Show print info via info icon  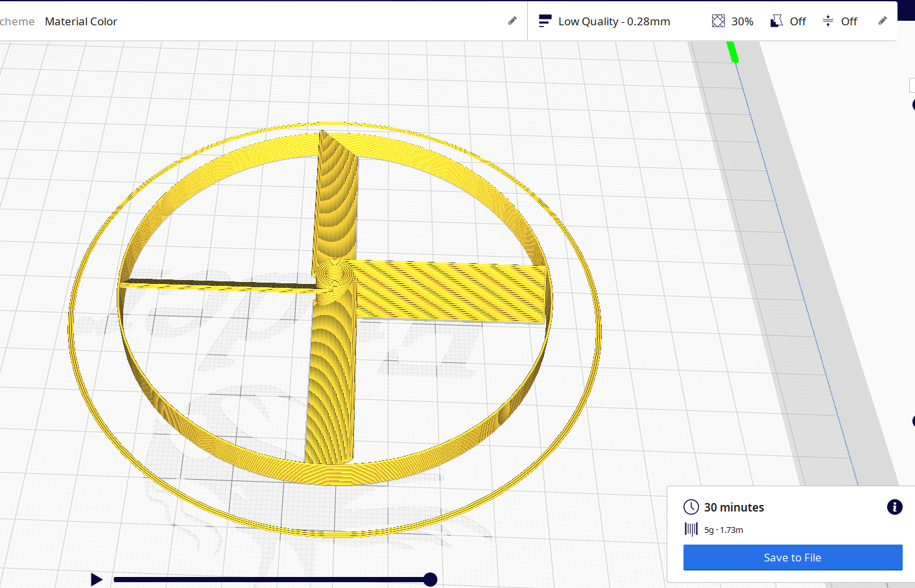coord(895,507)
